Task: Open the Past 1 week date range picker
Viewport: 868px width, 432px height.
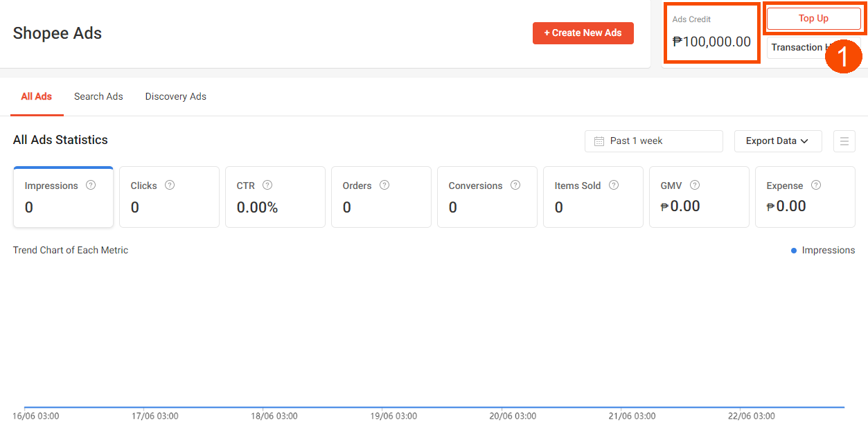Action: click(654, 141)
